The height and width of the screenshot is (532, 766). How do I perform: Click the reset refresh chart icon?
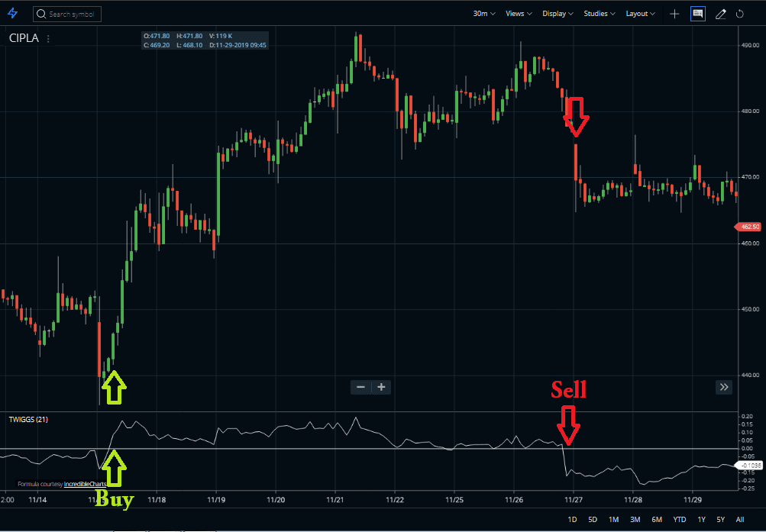739,15
